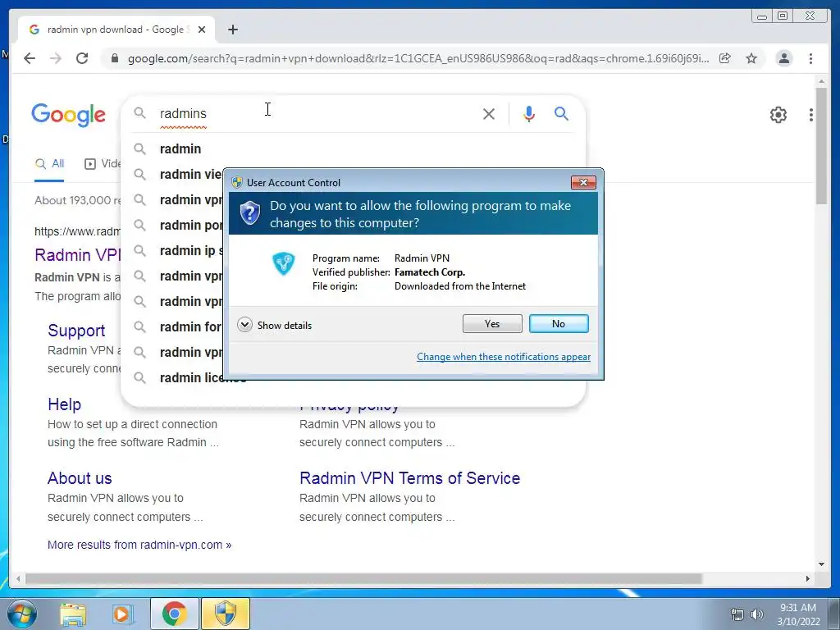Go back using Chrome back arrow
Image resolution: width=840 pixels, height=630 pixels.
(x=30, y=58)
